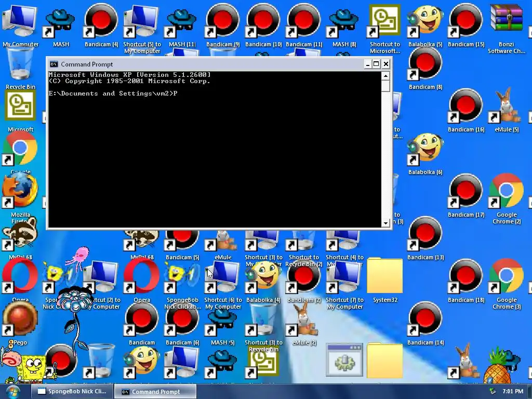Image resolution: width=532 pixels, height=399 pixels.
Task: Select the Pego desktop icon
Action: point(20,320)
